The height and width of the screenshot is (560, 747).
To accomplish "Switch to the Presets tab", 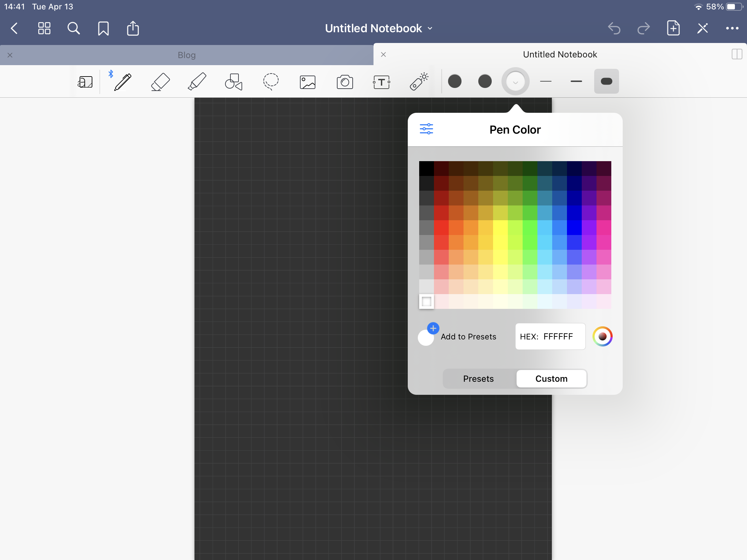I will (478, 379).
